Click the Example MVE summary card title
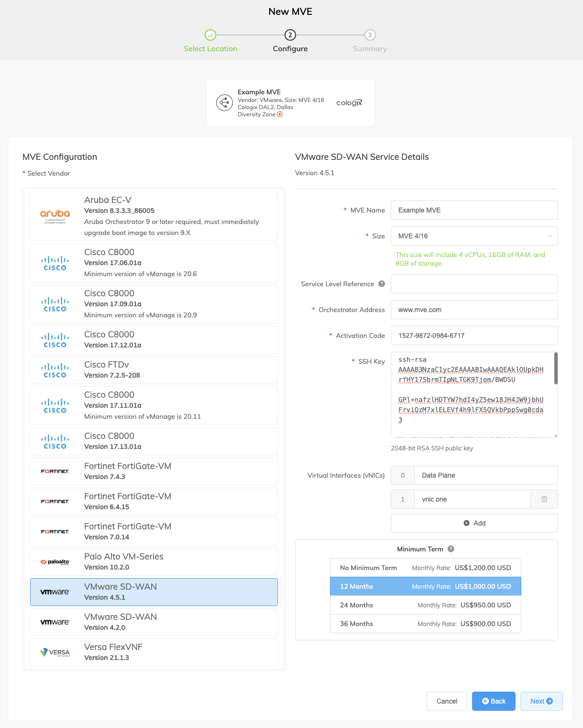 pos(259,92)
